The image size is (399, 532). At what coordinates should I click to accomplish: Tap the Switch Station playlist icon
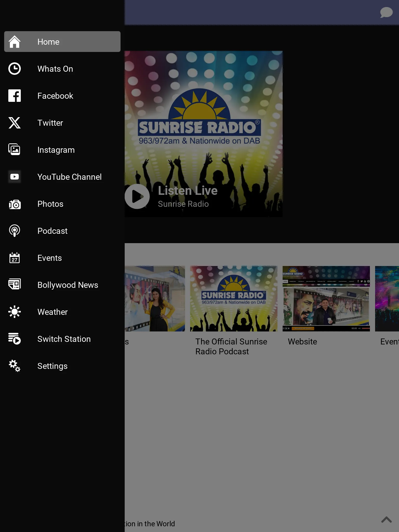click(15, 339)
